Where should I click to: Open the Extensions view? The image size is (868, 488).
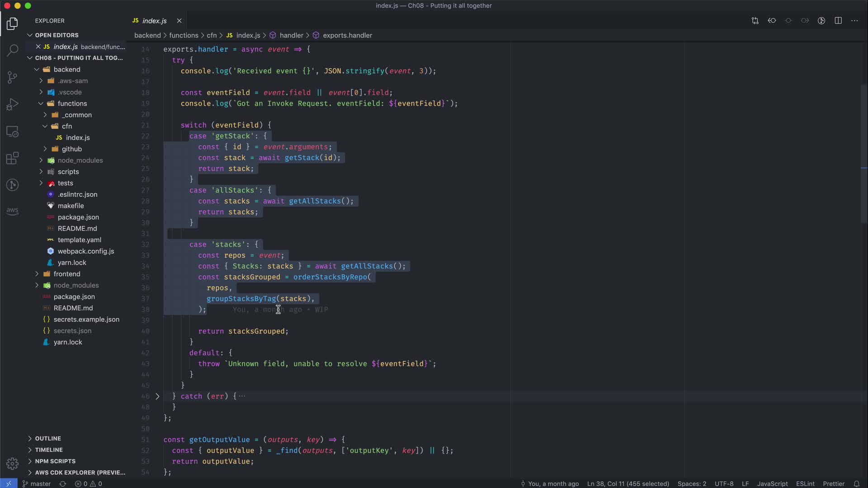click(13, 158)
